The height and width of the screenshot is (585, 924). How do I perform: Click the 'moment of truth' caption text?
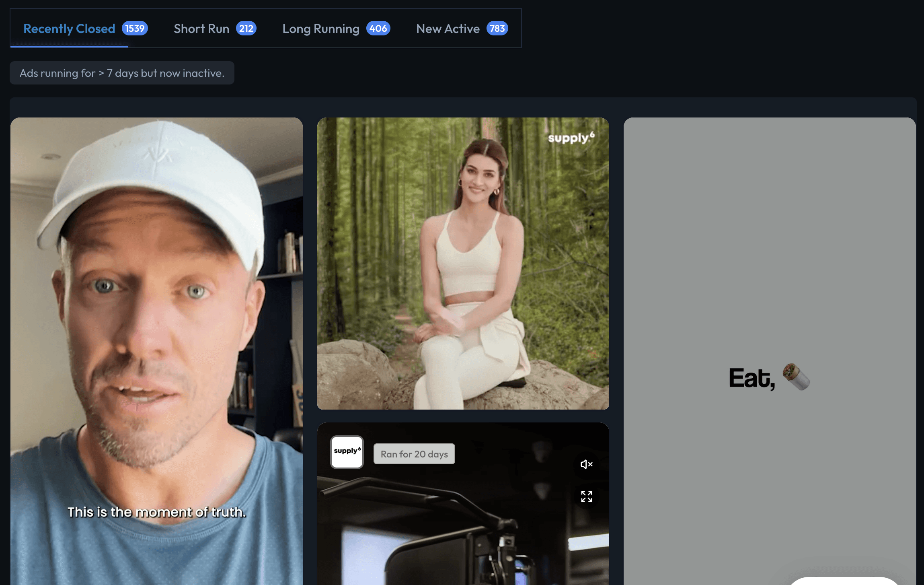point(156,512)
